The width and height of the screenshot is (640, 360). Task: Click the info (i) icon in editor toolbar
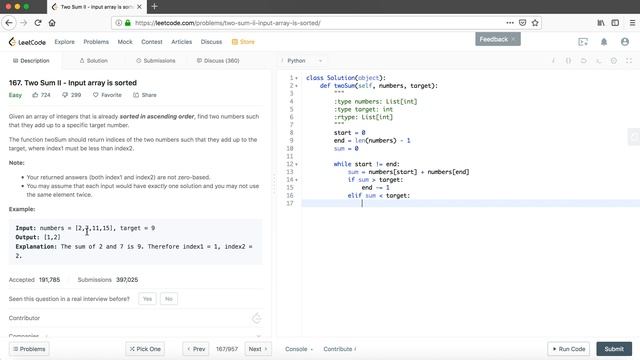point(553,60)
